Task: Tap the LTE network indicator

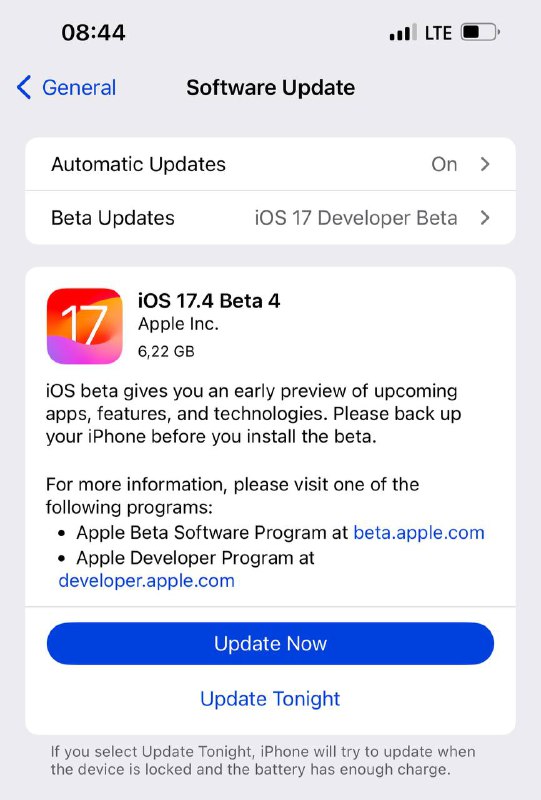Action: click(x=438, y=33)
